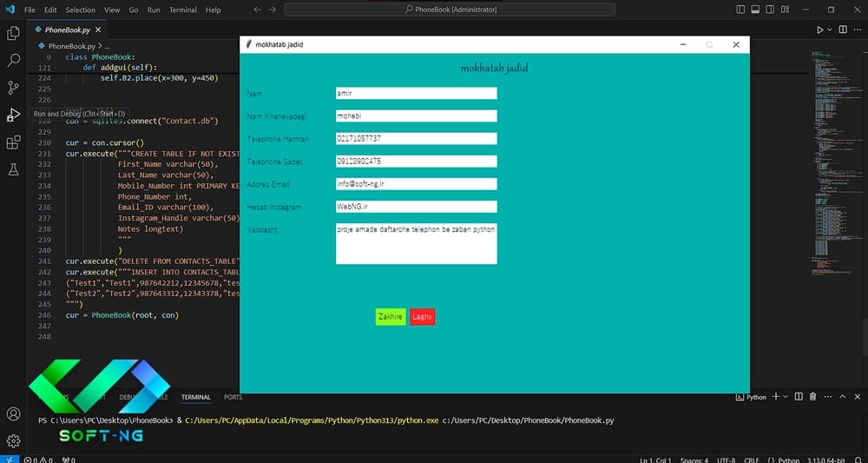Open the editor More Actions ellipsis
The image size is (868, 463).
click(858, 30)
